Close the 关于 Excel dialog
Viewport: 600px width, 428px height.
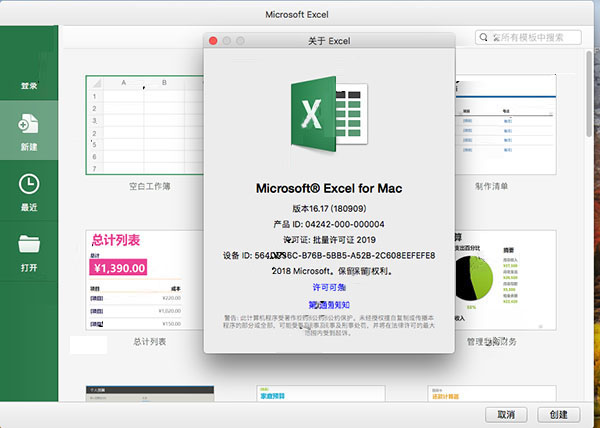click(213, 41)
